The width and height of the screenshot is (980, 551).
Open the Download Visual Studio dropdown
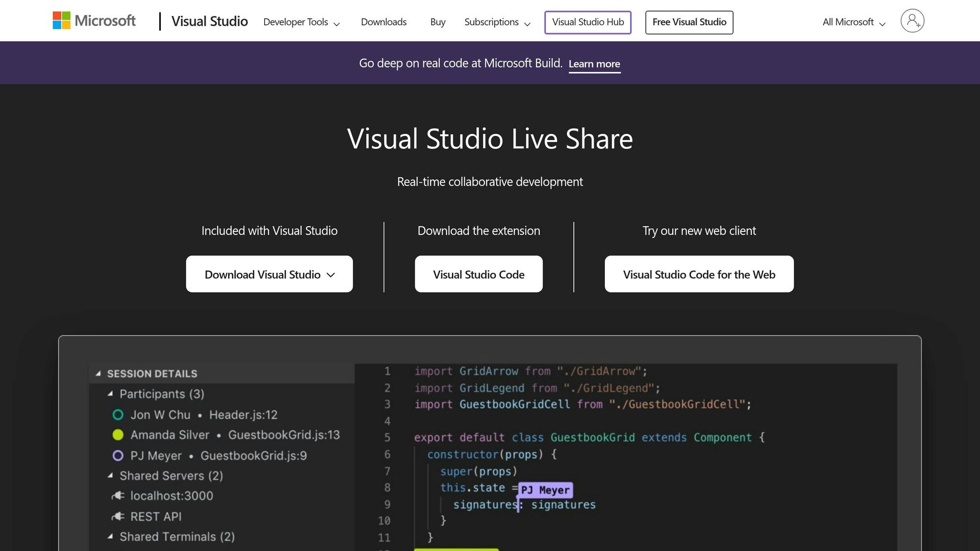coord(269,274)
